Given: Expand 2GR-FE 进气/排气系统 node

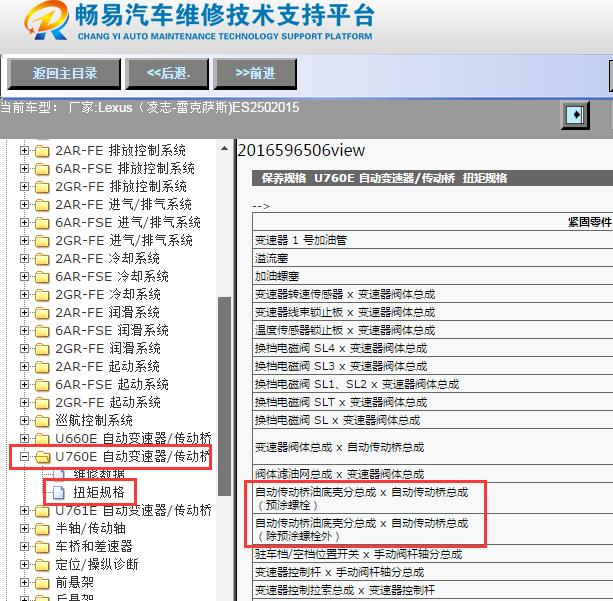Looking at the screenshot, I should pyautogui.click(x=24, y=240).
